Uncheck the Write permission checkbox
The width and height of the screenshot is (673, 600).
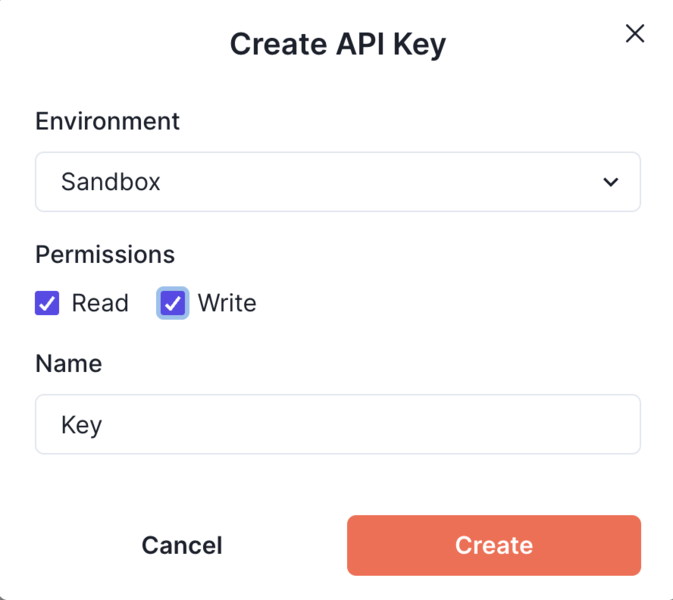coord(173,303)
